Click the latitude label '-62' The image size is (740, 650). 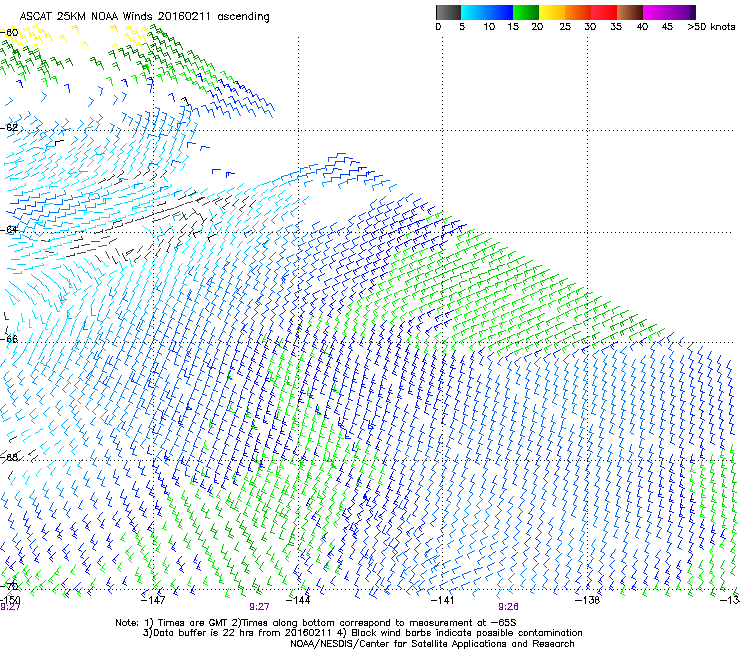[x=9, y=127]
